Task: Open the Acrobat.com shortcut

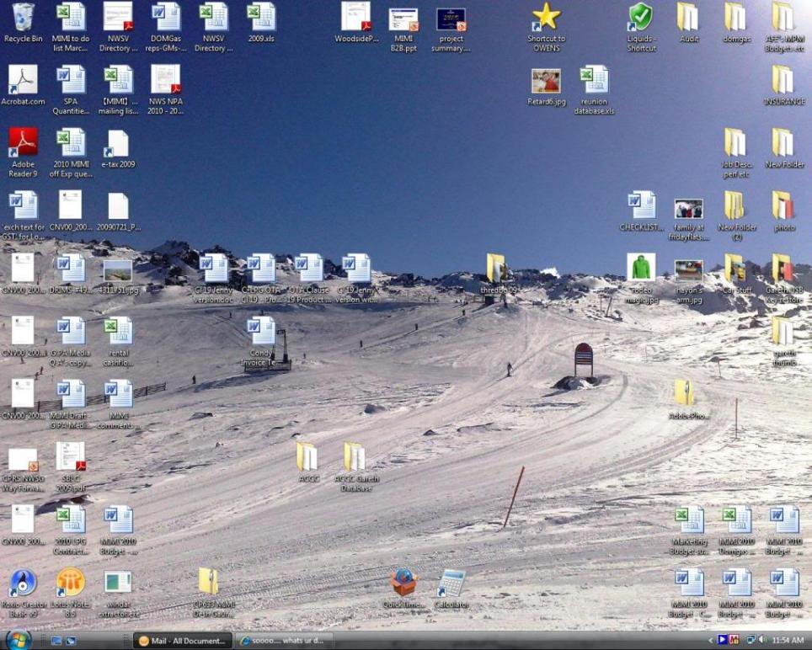Action: click(x=23, y=82)
